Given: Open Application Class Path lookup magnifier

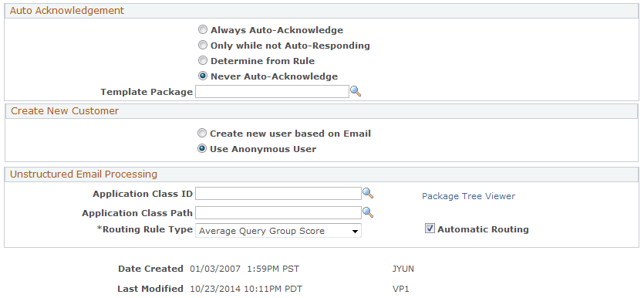Looking at the screenshot, I should pos(368,212).
